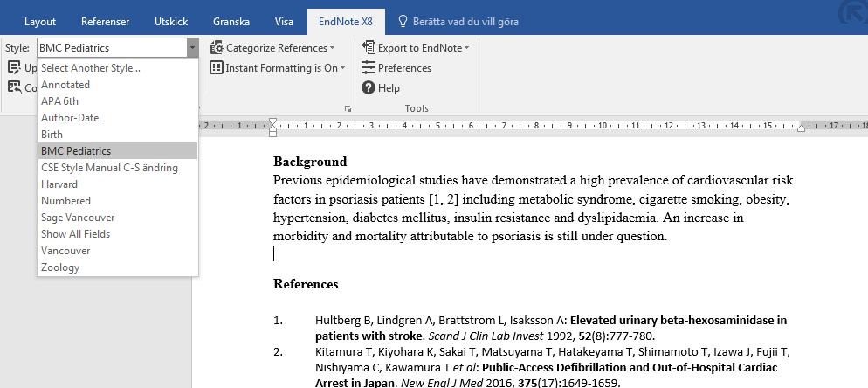Click the Style combo box showing BMC Pediatrics
The image size is (868, 388).
coord(113,48)
